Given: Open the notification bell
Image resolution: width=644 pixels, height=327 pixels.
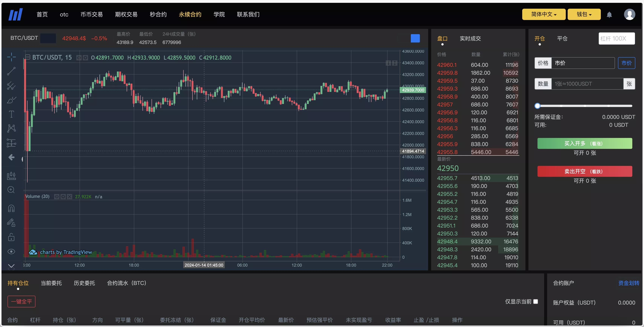Looking at the screenshot, I should pyautogui.click(x=609, y=14).
